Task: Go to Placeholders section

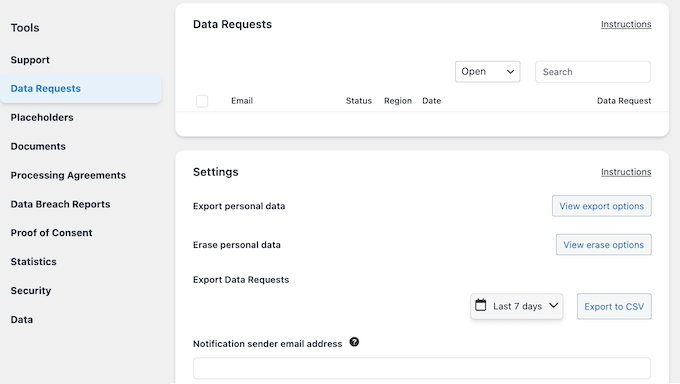Action: pos(42,118)
